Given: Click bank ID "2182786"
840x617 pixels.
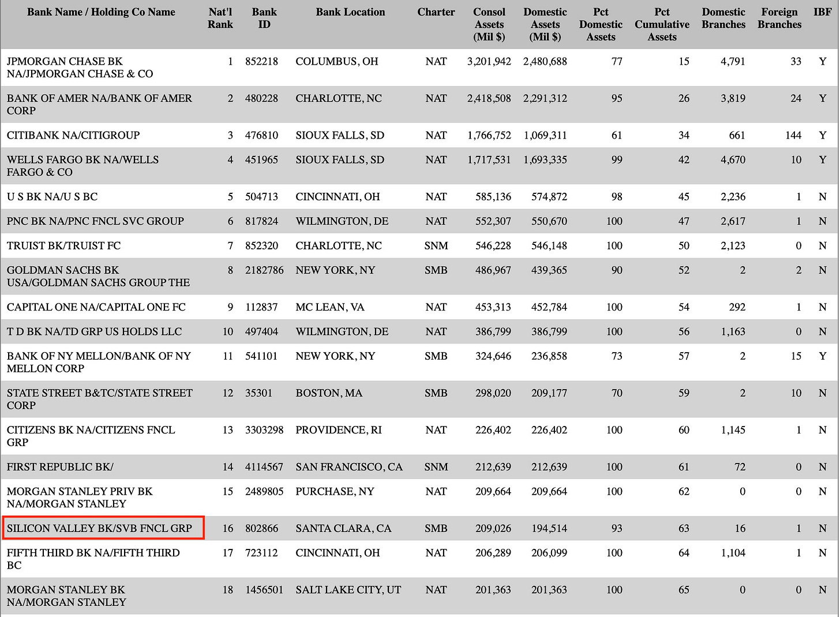Looking at the screenshot, I should [x=264, y=270].
